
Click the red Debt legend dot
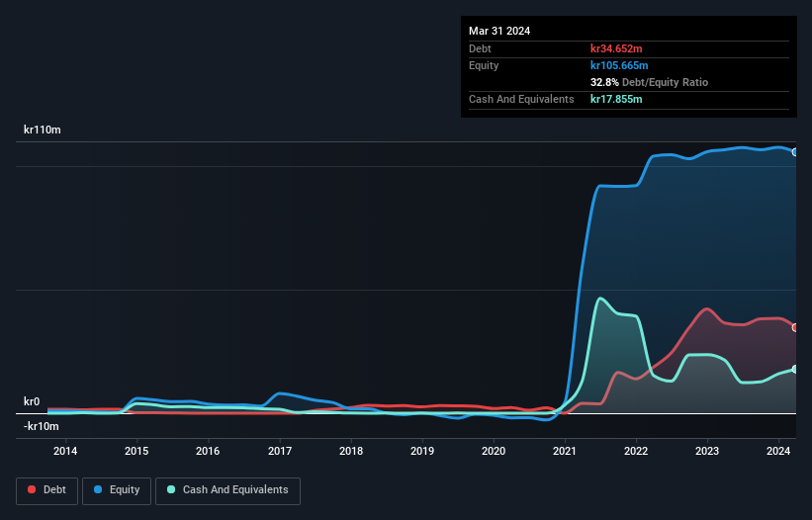pyautogui.click(x=32, y=489)
